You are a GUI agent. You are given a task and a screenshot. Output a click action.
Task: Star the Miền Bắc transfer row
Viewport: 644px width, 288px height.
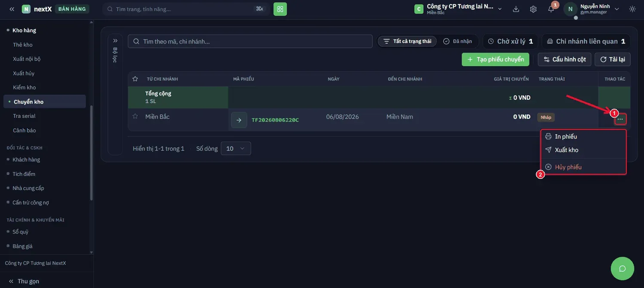coord(135,116)
